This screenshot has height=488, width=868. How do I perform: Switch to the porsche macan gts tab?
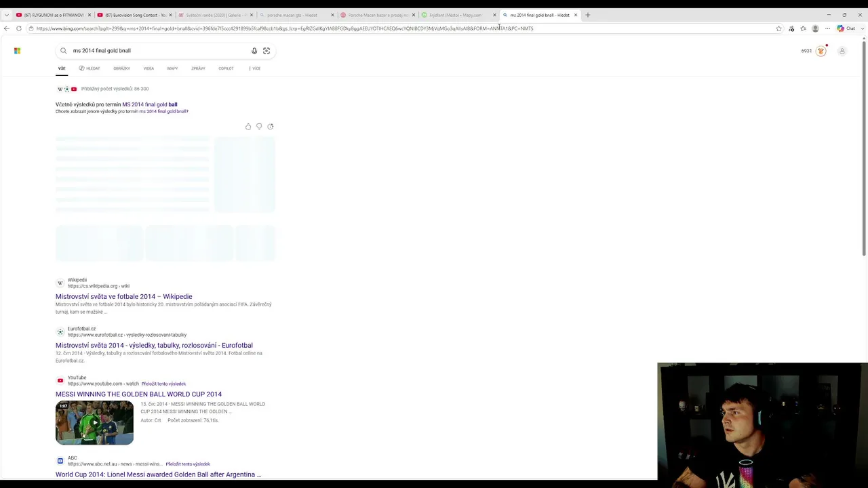[x=297, y=15]
